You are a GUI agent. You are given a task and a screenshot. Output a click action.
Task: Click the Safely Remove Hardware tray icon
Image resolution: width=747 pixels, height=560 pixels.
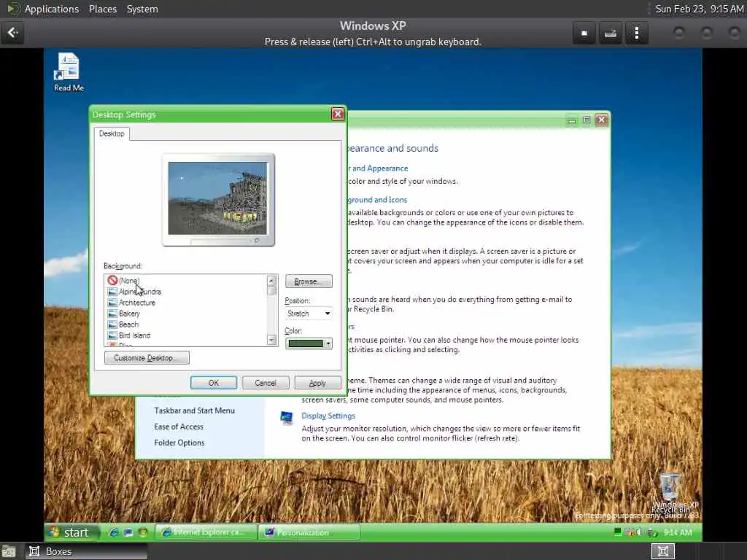click(651, 532)
